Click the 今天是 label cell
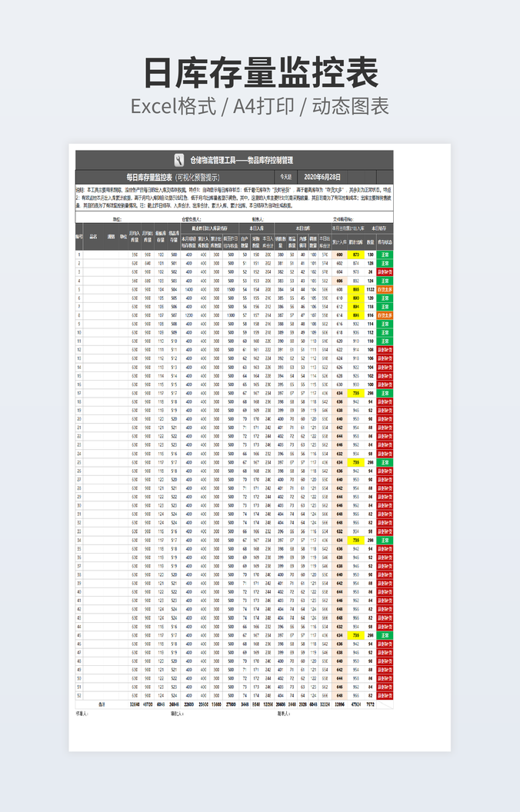Image resolution: width=520 pixels, height=812 pixels. pos(285,177)
